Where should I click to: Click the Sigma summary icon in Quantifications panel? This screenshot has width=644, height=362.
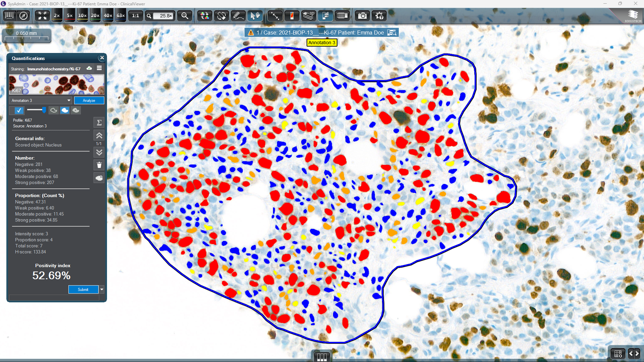pyautogui.click(x=99, y=122)
